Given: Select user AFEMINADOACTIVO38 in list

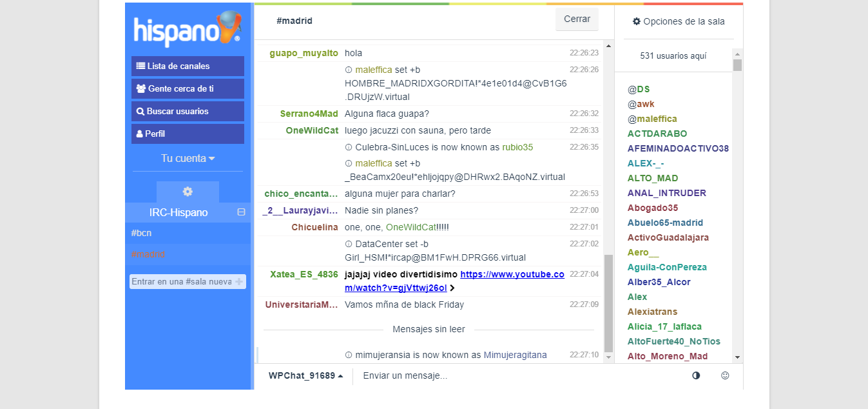Looking at the screenshot, I should coord(678,148).
